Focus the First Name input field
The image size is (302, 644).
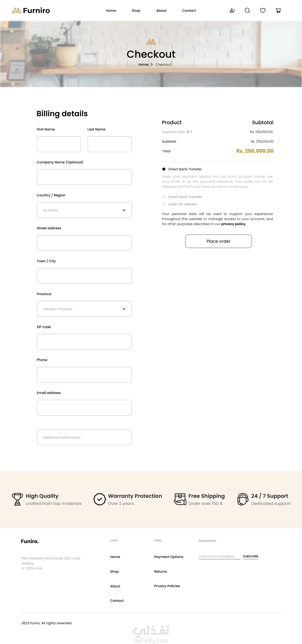(x=59, y=144)
